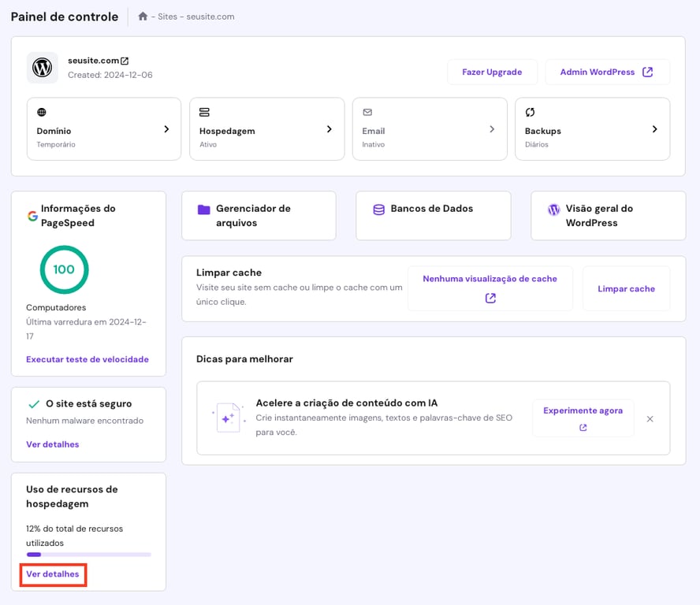
Task: Open the Gerenciador de arquivos card
Action: [259, 216]
